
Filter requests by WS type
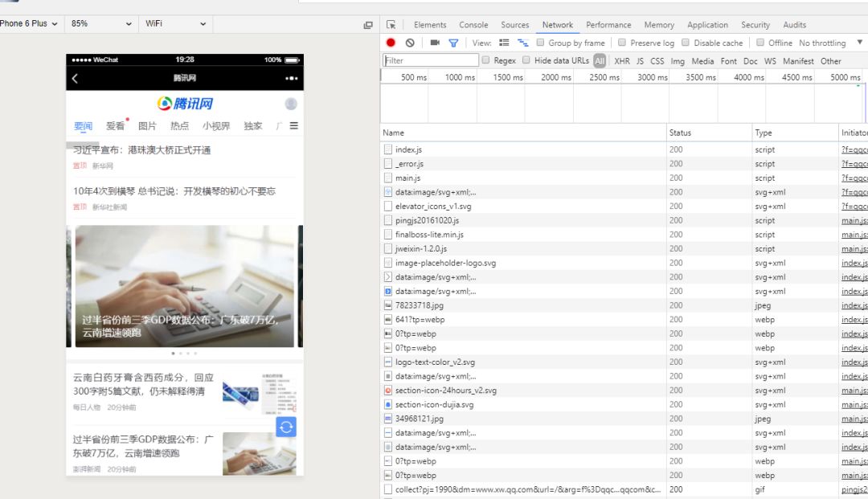[770, 61]
